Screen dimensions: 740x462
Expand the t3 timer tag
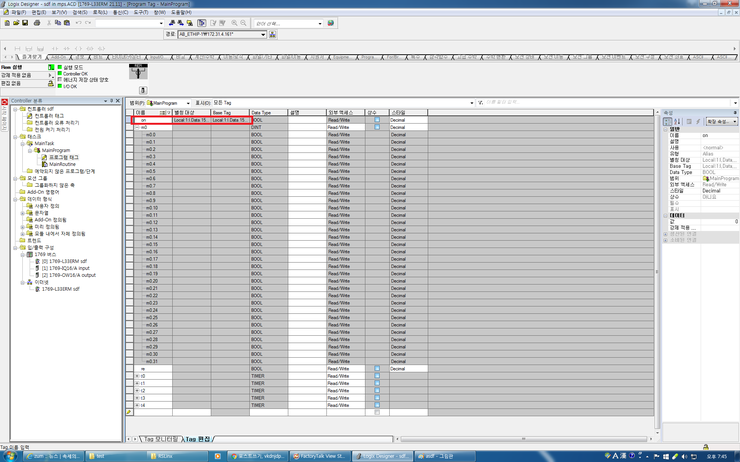tap(137, 398)
